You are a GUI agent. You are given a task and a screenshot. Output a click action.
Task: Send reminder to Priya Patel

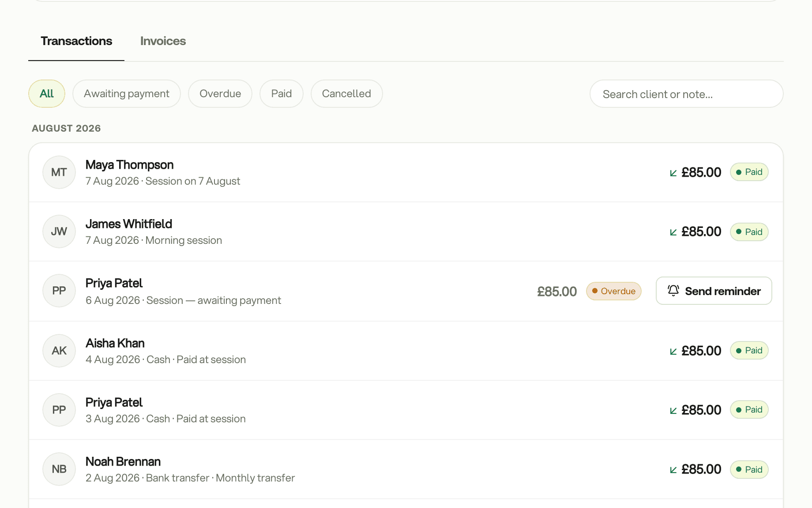714,291
